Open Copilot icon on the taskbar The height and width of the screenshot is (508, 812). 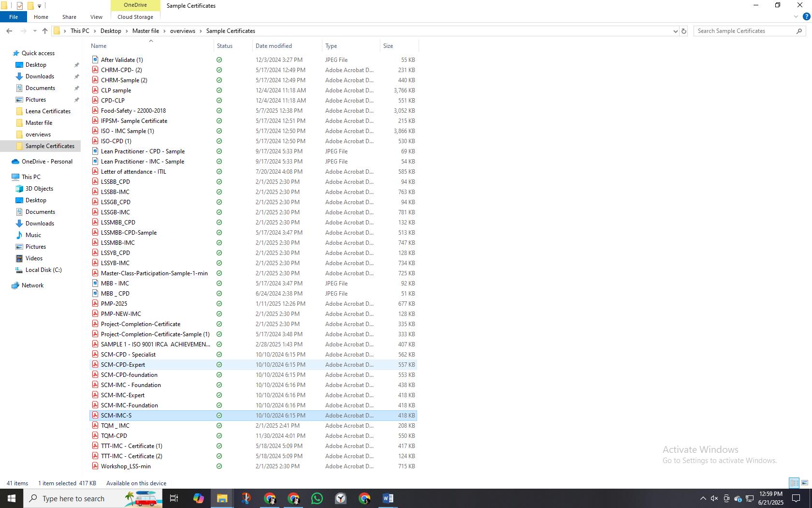pyautogui.click(x=198, y=498)
